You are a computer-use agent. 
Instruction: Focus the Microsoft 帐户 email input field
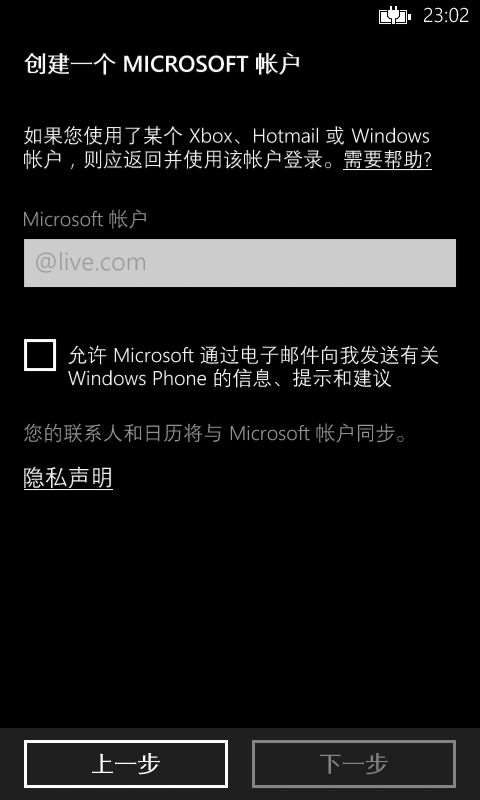[240, 263]
